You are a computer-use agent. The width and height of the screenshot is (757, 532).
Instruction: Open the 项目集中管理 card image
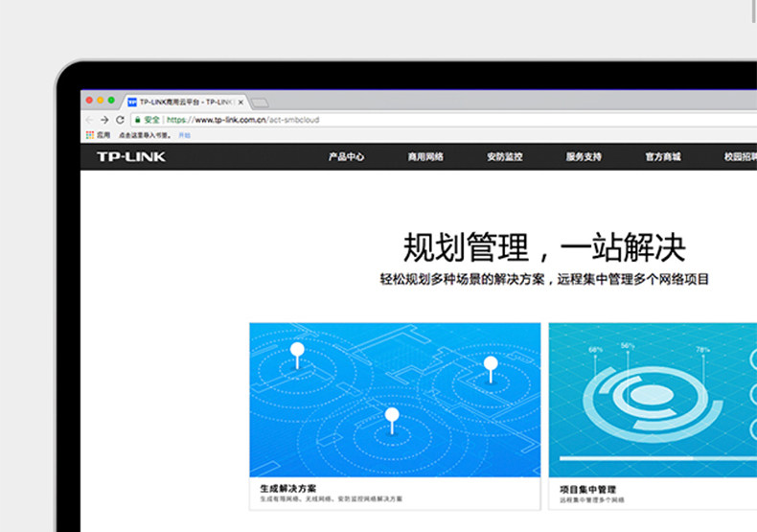(653, 400)
